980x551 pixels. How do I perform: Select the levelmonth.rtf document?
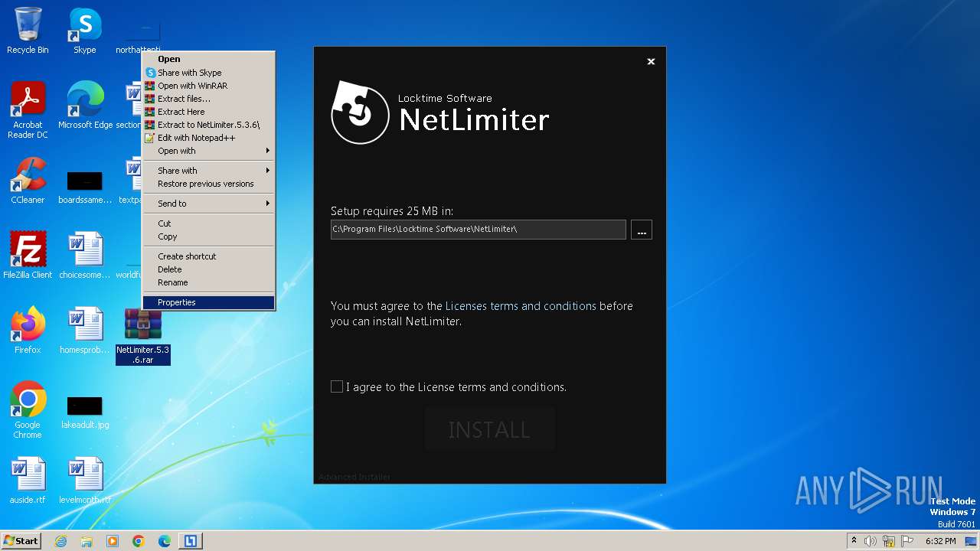[x=85, y=481]
